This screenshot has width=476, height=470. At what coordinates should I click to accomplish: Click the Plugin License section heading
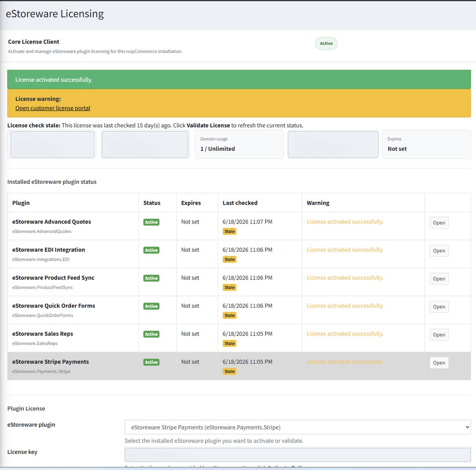tap(26, 408)
